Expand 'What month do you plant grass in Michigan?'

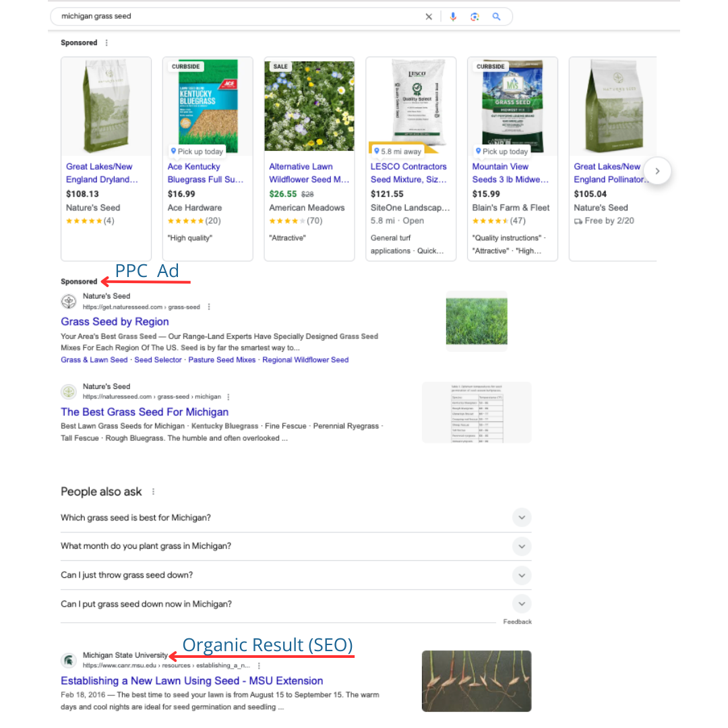pos(521,546)
